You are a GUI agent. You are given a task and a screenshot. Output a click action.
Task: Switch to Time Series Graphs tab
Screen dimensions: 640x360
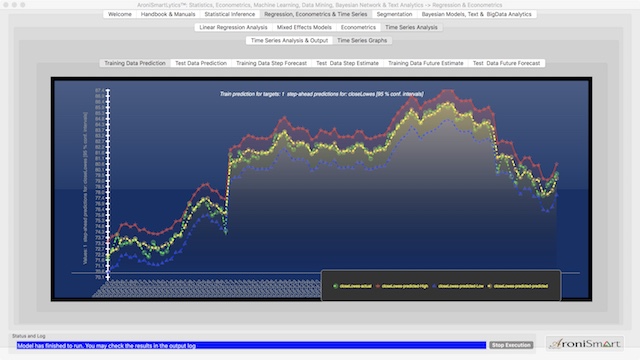pos(362,40)
